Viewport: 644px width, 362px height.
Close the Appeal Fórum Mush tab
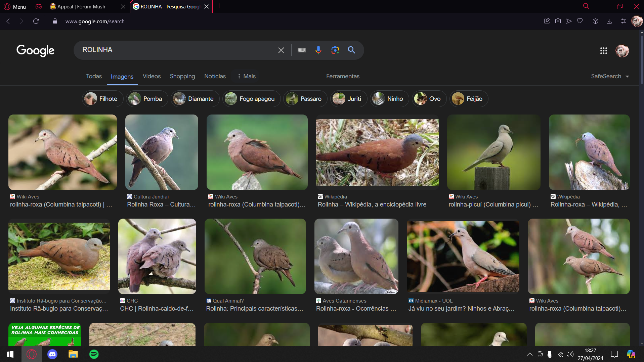123,6
